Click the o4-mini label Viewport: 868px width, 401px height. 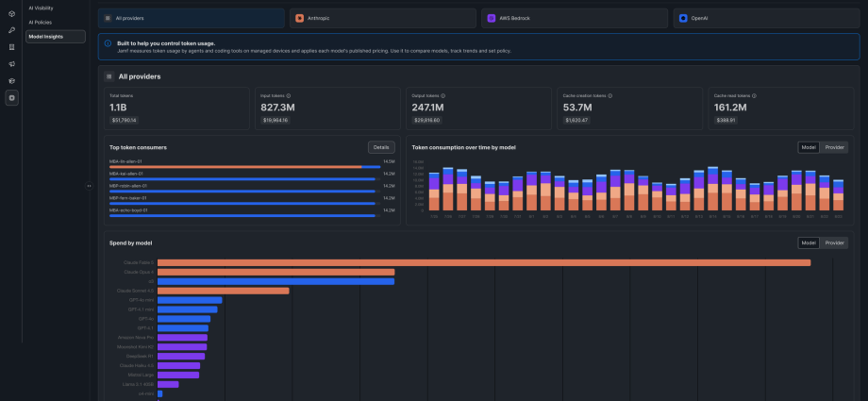coord(146,393)
